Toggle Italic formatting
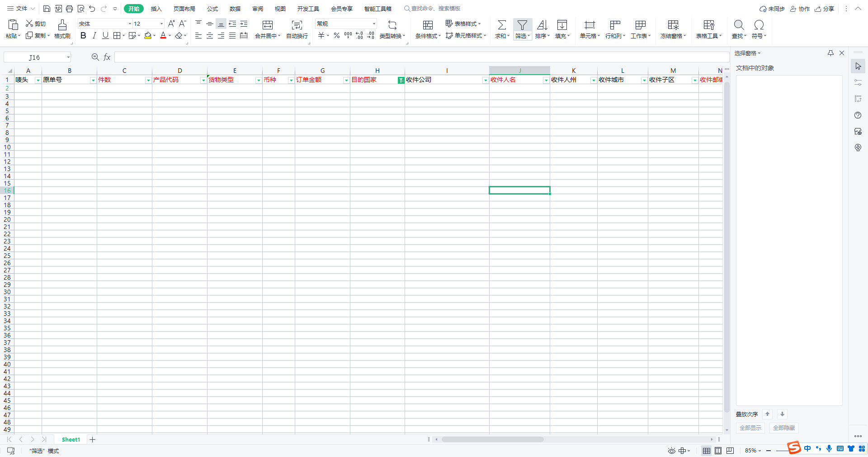 [x=94, y=36]
